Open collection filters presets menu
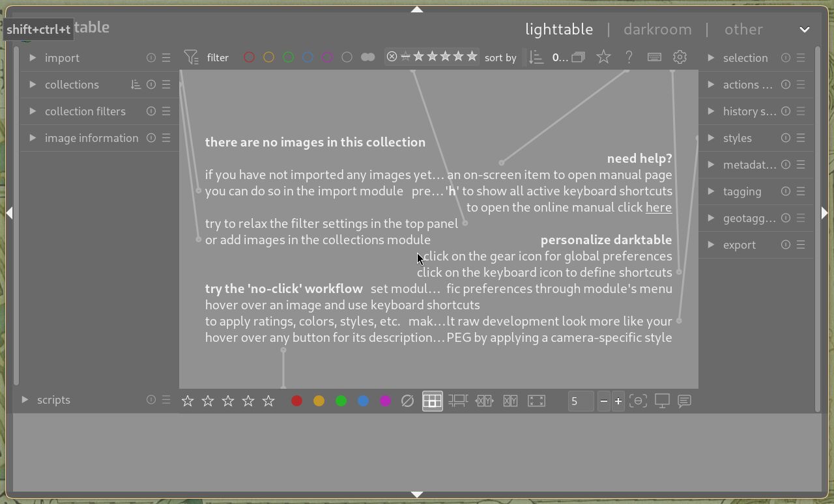The height and width of the screenshot is (504, 834). [x=166, y=111]
